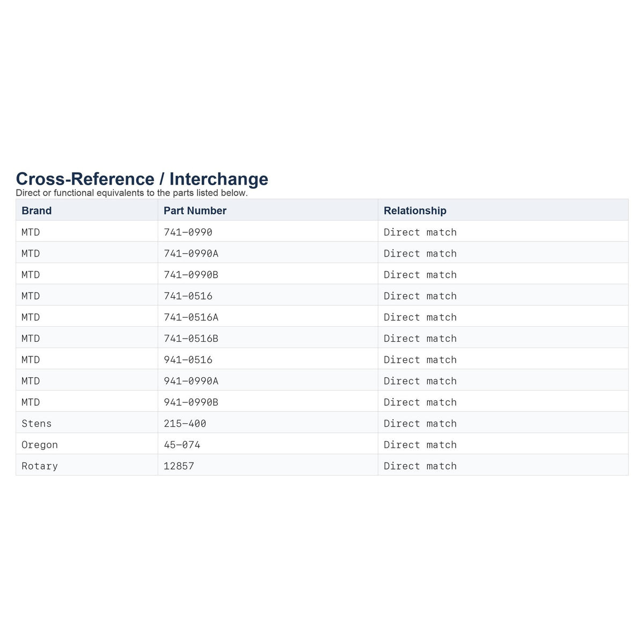
Task: Select part number 741-0516A
Action: click(x=191, y=317)
